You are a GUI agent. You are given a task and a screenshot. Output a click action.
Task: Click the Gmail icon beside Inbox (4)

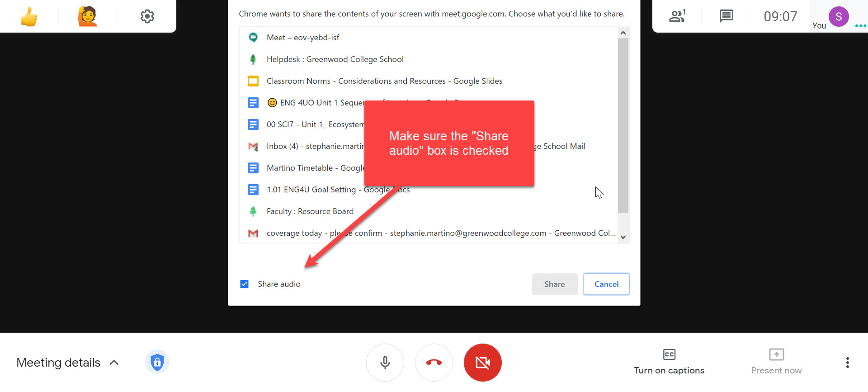253,147
